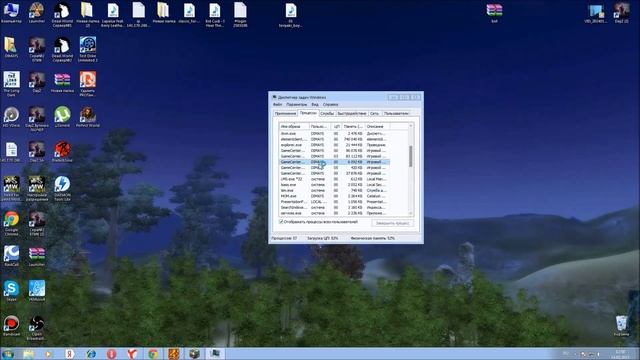Open Opera browser from the taskbar
This screenshot has width=640, height=360.
tap(111, 353)
